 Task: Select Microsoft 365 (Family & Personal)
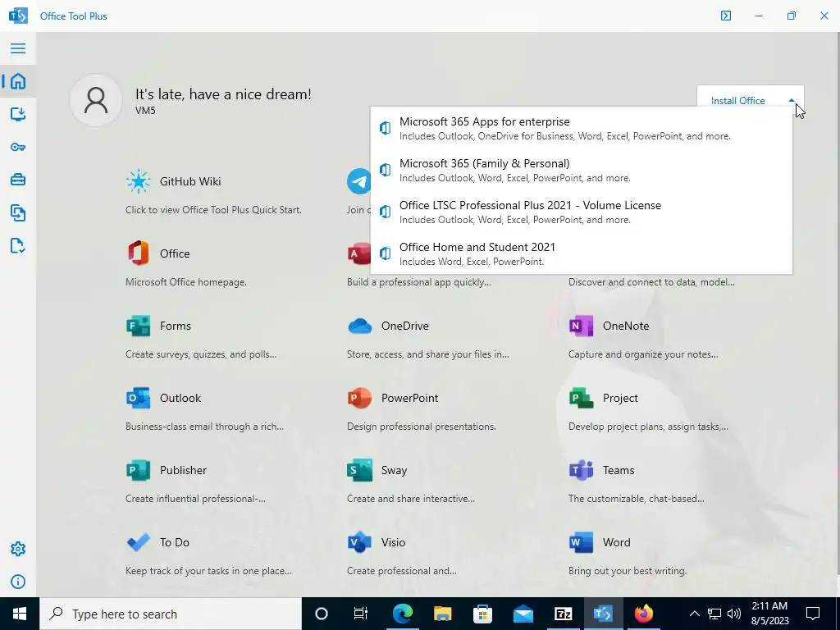pos(582,170)
